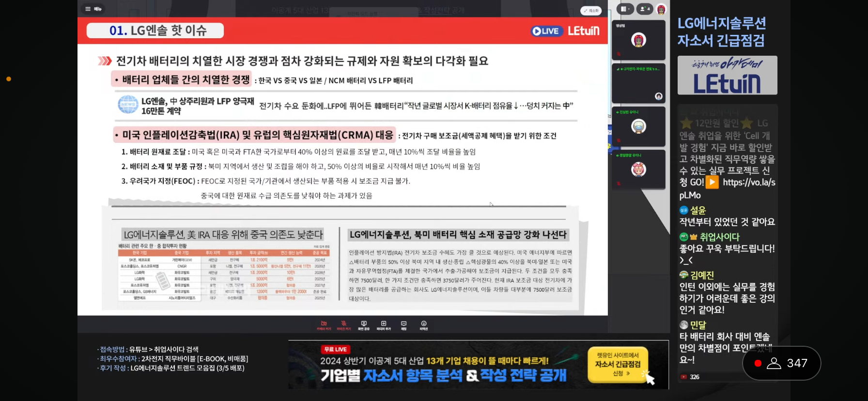Select the 2차전지-파워은 멘토 participant tile
The width and height of the screenshot is (868, 401).
click(638, 83)
